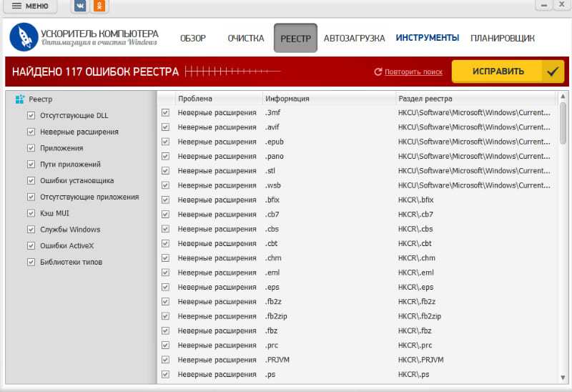Uncheck Отсутствующие DLL category

click(x=31, y=115)
